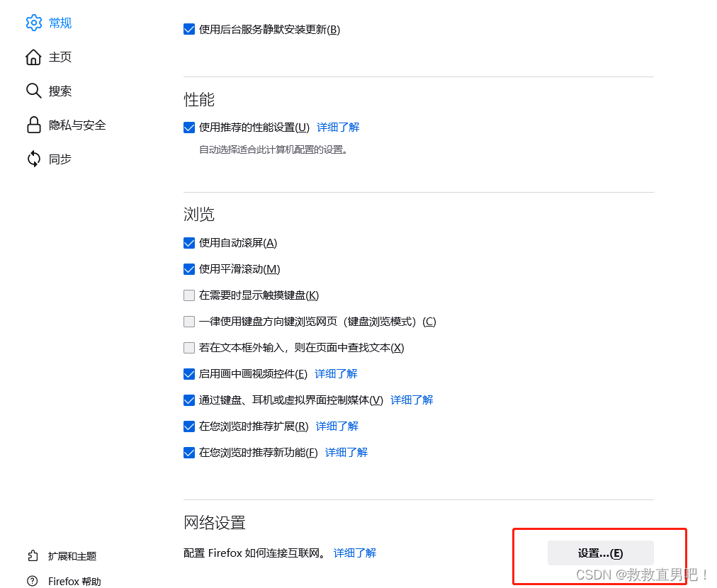Open 详细了解 link next to 网络设置
The width and height of the screenshot is (717, 588).
point(354,553)
